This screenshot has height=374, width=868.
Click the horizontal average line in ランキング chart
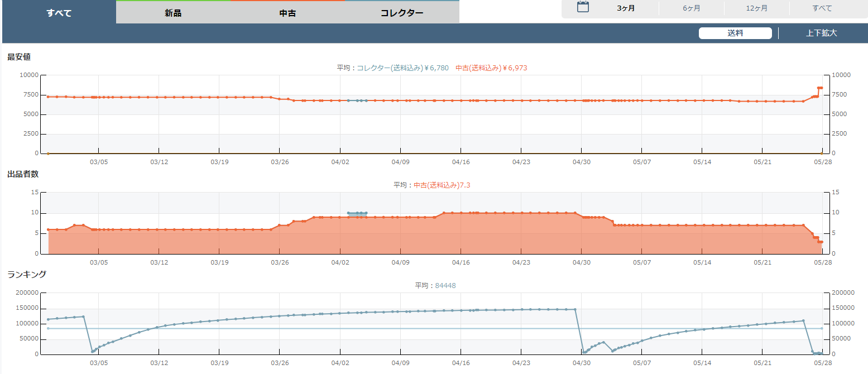pos(335,328)
